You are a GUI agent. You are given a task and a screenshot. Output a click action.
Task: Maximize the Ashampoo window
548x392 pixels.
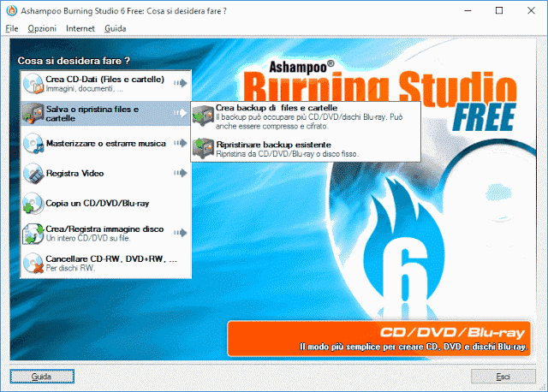[499, 11]
